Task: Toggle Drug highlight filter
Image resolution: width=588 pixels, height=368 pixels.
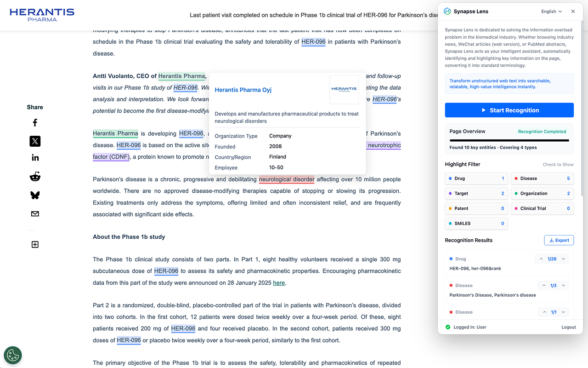Action: 476,178
